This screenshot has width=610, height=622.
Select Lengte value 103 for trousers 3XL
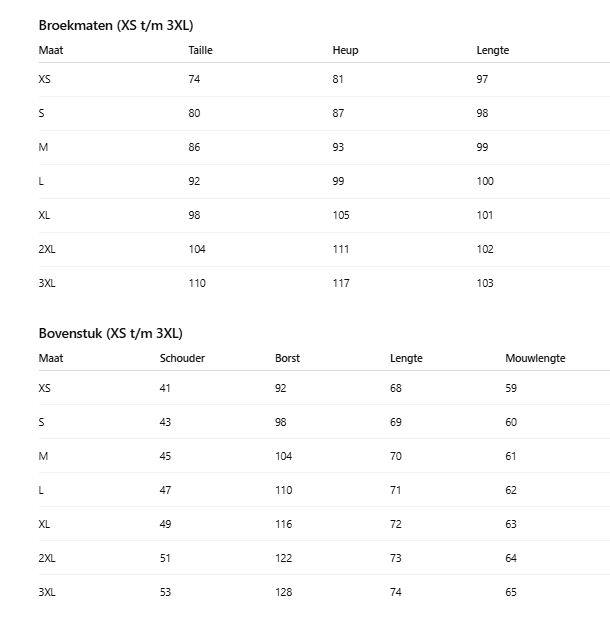point(485,283)
